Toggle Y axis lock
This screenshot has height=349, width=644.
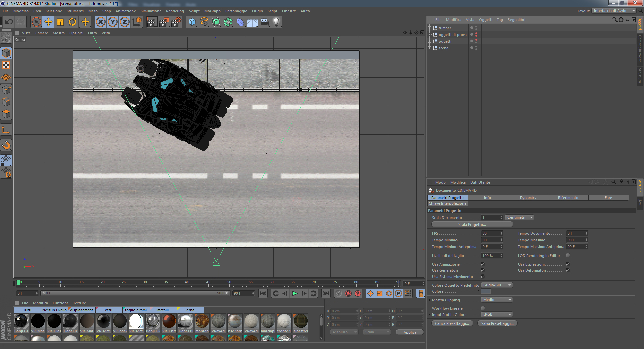[x=113, y=22]
